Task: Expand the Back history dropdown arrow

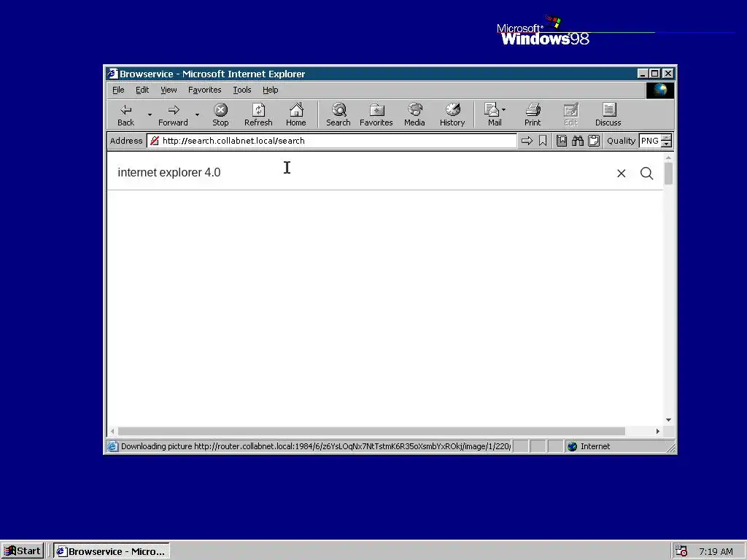Action: click(x=150, y=114)
